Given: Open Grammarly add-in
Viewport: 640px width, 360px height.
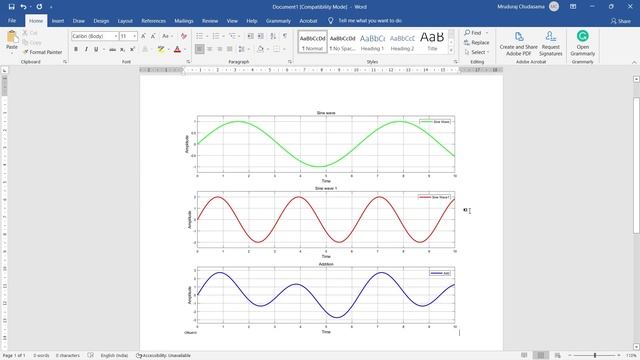Looking at the screenshot, I should 582,44.
